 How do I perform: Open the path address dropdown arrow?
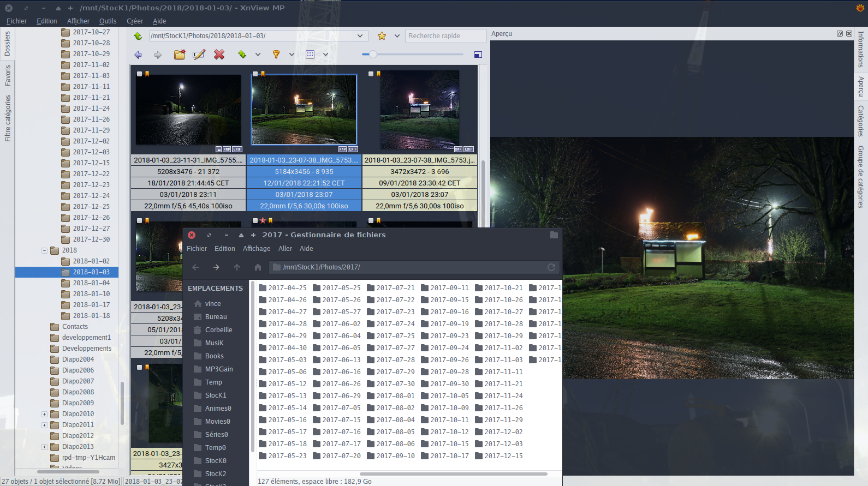[360, 36]
